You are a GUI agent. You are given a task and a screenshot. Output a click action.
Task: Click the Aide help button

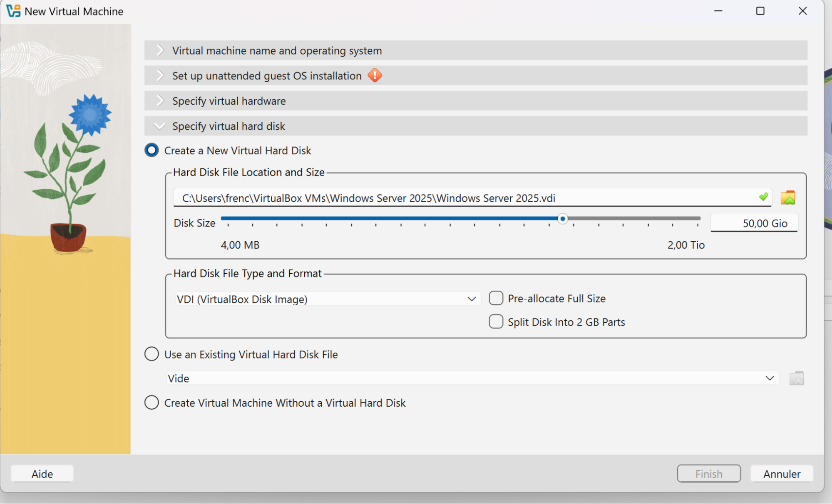pos(42,474)
